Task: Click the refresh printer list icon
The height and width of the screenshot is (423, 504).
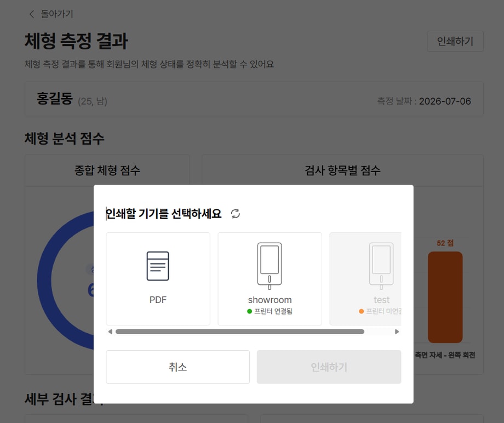Action: point(235,214)
